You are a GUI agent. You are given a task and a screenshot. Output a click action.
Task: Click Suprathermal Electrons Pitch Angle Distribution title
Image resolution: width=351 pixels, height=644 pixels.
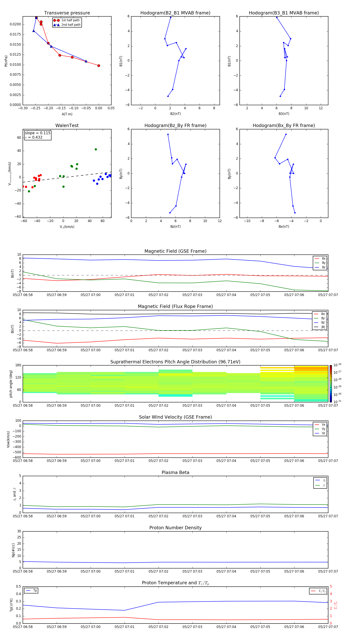[x=175, y=362]
